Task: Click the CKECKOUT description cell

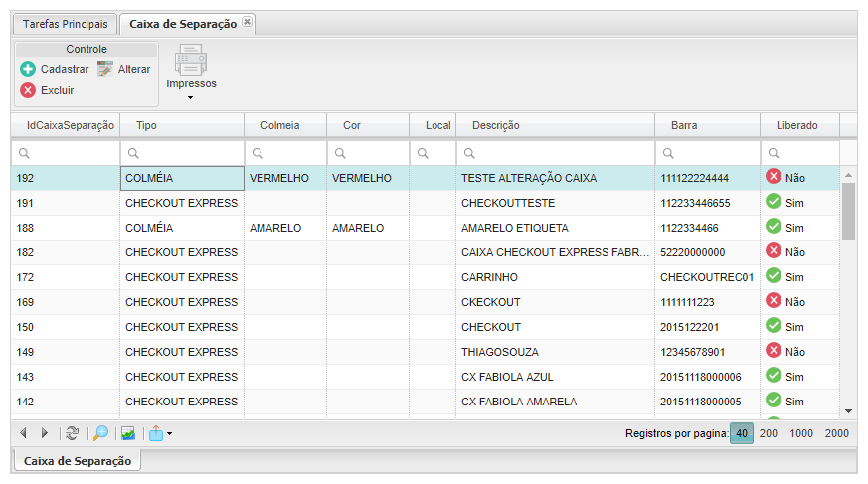Action: 555,302
